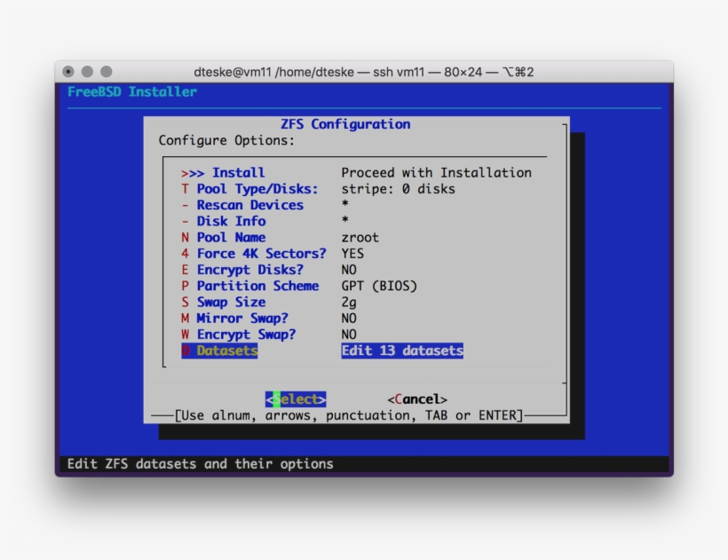
Task: Toggle the Mirror Swap option
Action: tap(242, 319)
